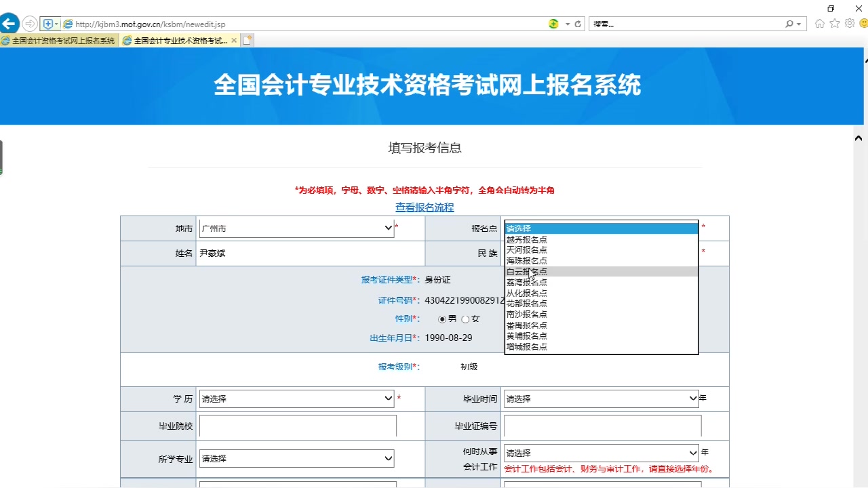Image resolution: width=868 pixels, height=488 pixels.
Task: Click the 姓名 value 尹豪斌
Action: click(212, 253)
